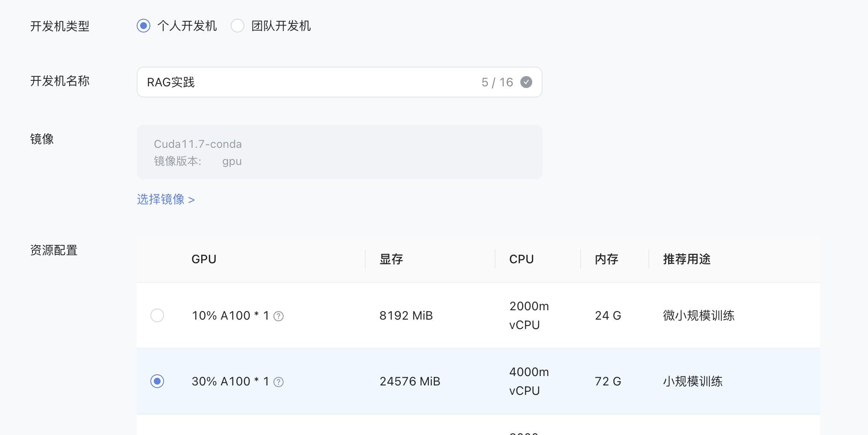This screenshot has width=868, height=435.
Task: Click the GPU column header
Action: [x=204, y=259]
